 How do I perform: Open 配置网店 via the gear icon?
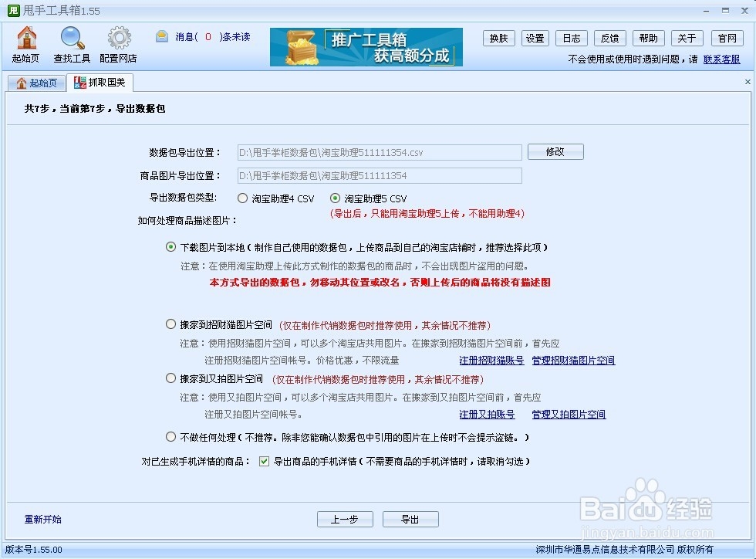click(118, 44)
